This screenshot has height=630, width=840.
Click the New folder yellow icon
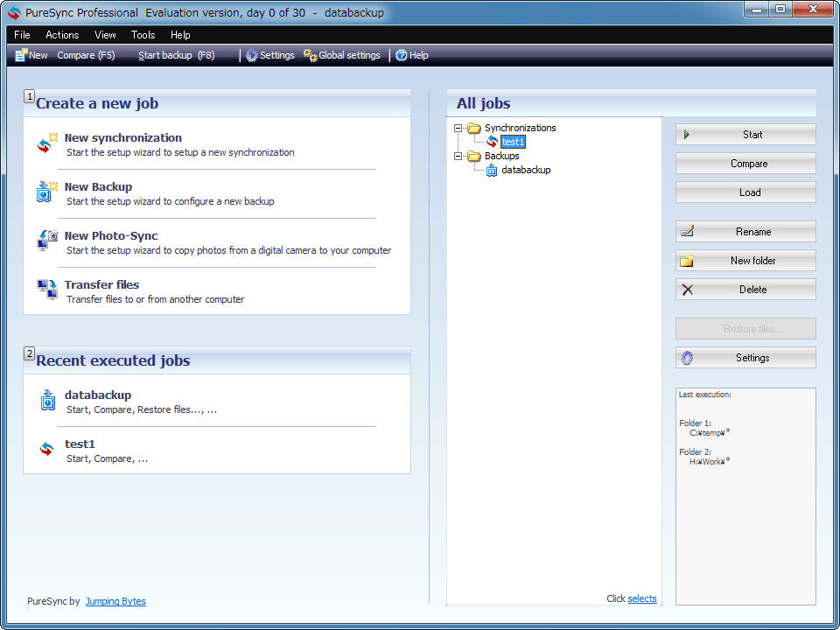[687, 261]
